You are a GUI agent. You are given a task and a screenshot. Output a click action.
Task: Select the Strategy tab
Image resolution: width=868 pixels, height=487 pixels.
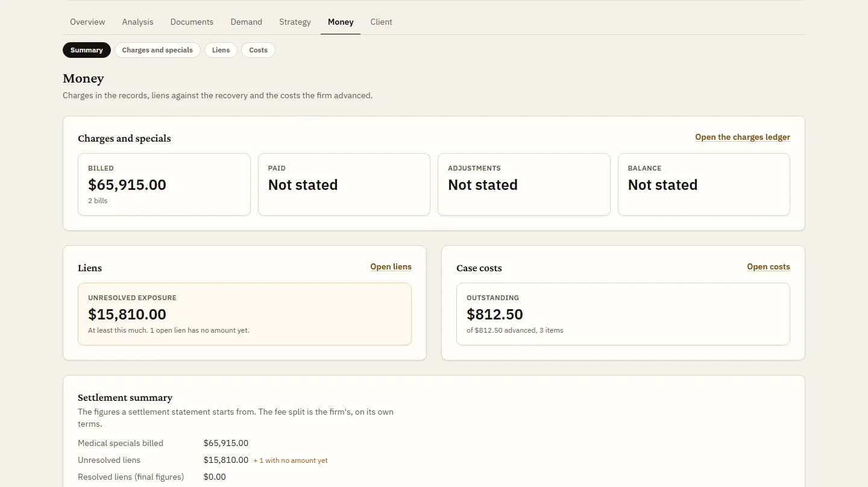295,22
